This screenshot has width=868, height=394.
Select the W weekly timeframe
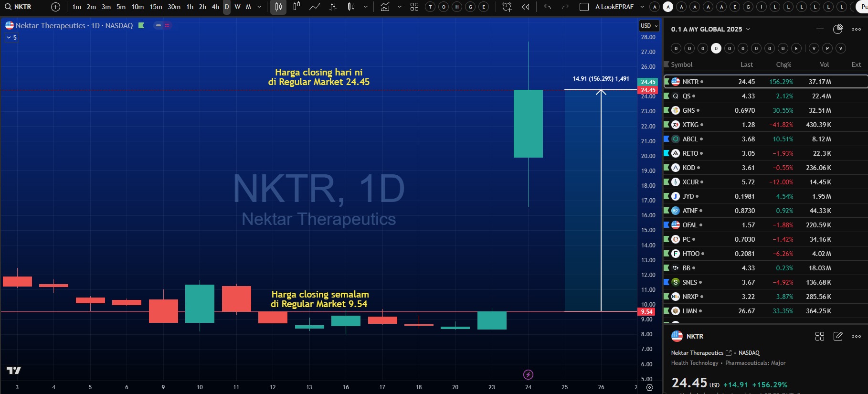237,7
